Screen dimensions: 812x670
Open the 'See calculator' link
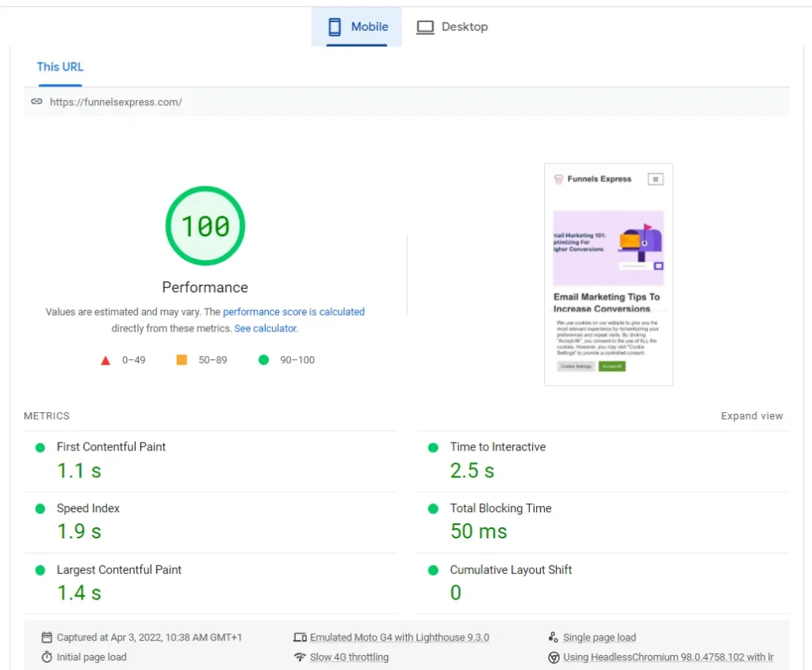(266, 328)
